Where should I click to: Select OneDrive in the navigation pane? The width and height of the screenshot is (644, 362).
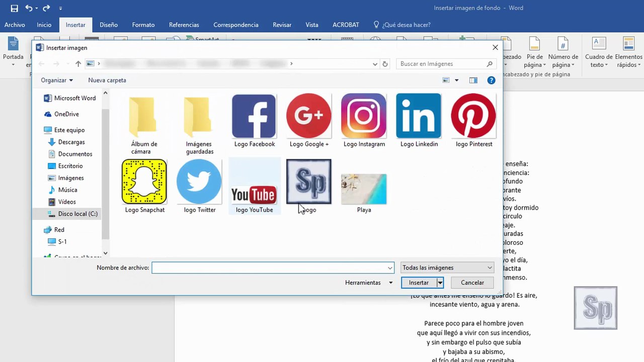click(x=61, y=114)
